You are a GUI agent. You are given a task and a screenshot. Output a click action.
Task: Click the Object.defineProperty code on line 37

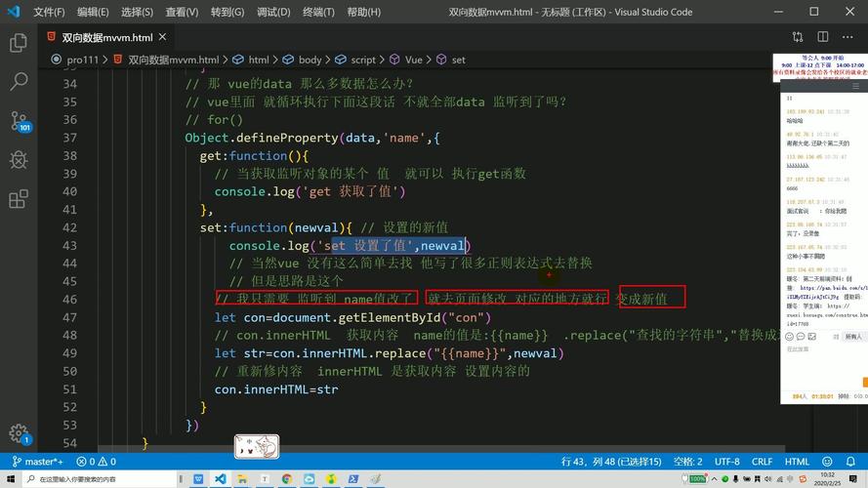tap(262, 138)
